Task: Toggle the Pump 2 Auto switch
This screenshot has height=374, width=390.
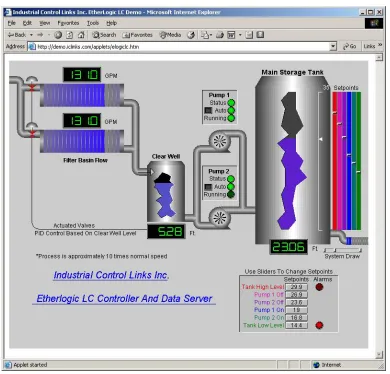Action: coord(208,187)
